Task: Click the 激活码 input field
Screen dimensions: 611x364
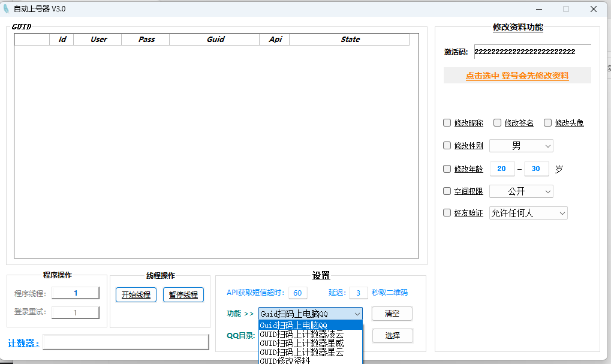Action: point(532,52)
